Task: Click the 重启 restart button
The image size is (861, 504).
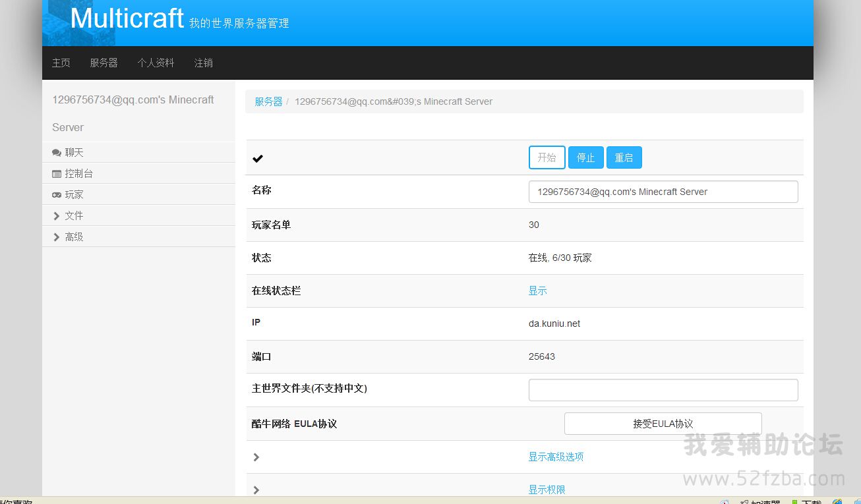Action: tap(624, 157)
